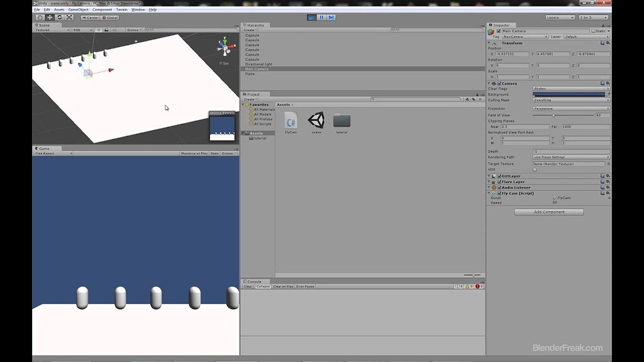Select the Hand/Pan tool in the toolbar
This screenshot has width=644, height=362.
coord(40,17)
